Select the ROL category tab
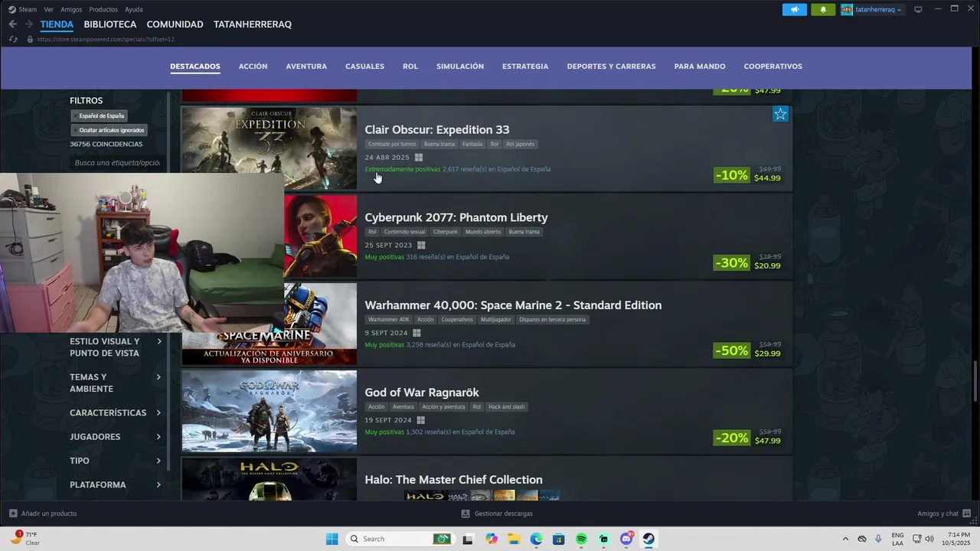The image size is (980, 551). tap(410, 67)
